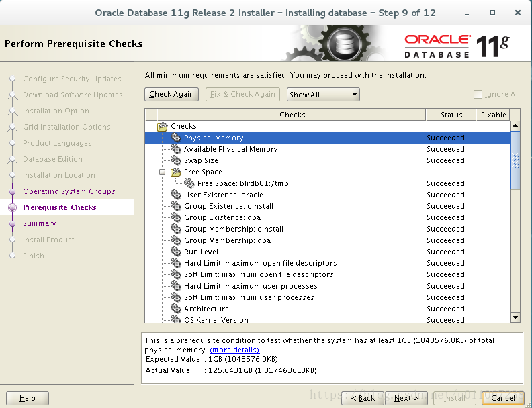This screenshot has width=532, height=408.
Task: Click the Grid Installation Options step
Action: pyautogui.click(x=66, y=127)
